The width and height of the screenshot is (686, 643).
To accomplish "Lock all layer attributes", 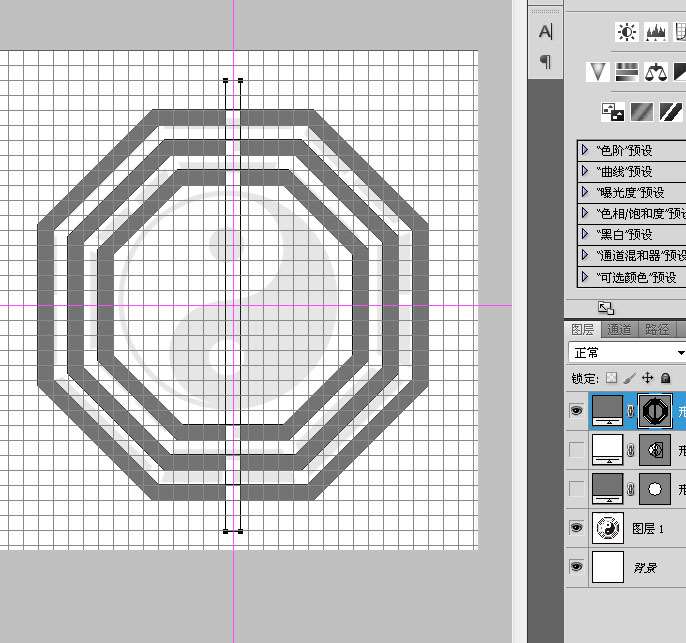I will (665, 378).
